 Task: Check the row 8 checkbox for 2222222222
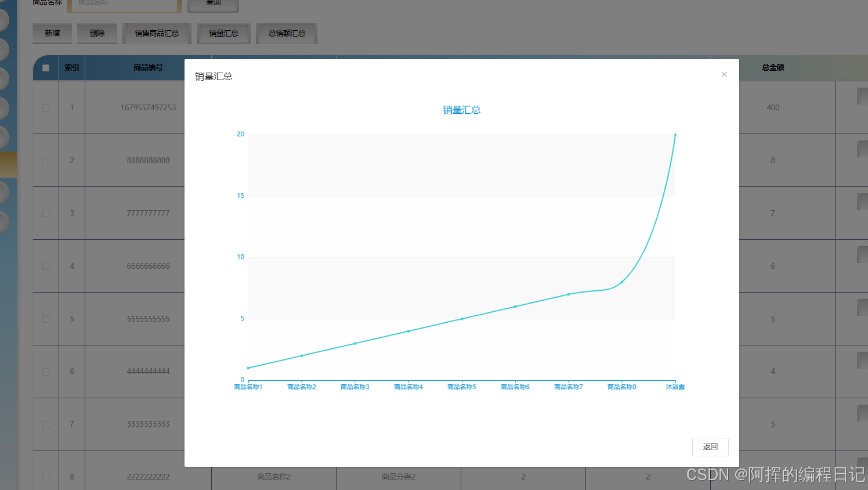click(x=46, y=477)
